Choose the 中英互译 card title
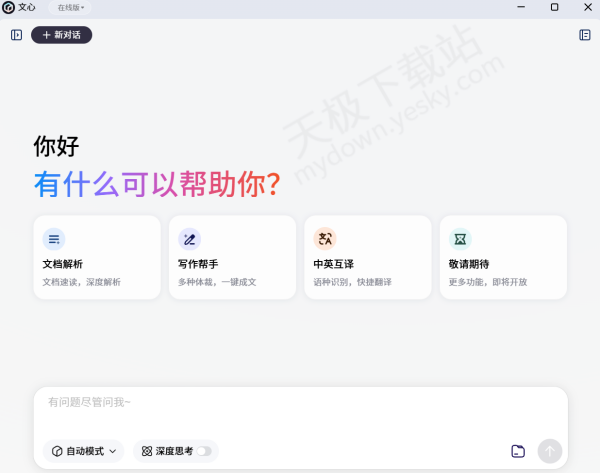Screen dimensions: 600x473 334,265
